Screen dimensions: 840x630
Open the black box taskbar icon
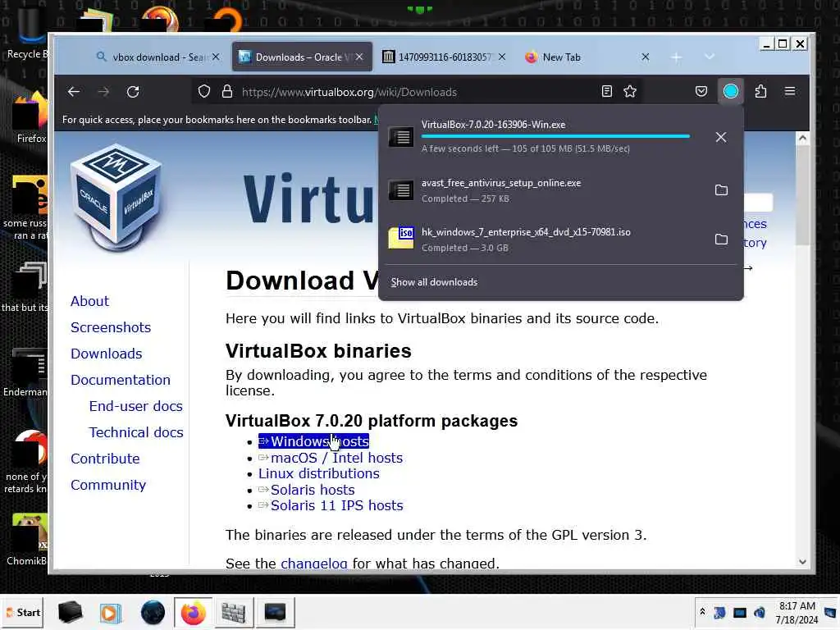[x=70, y=612]
